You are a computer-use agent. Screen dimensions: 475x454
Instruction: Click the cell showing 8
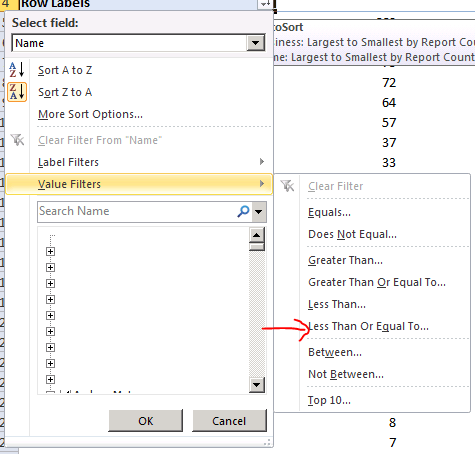[x=392, y=423]
